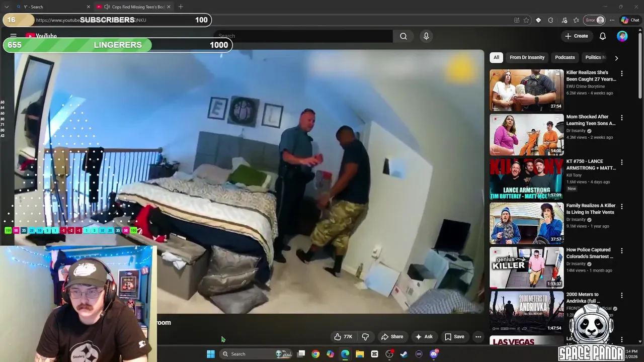
Task: Open browser settings and more ellipsis
Action: (612, 20)
